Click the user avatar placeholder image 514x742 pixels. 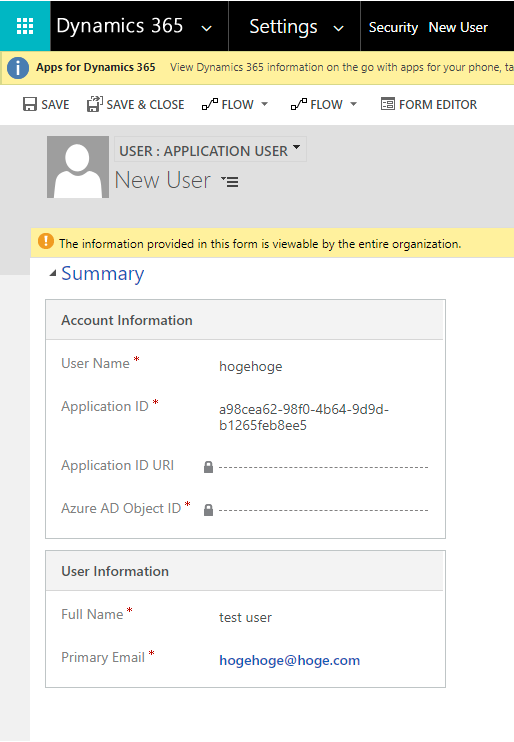(x=78, y=167)
